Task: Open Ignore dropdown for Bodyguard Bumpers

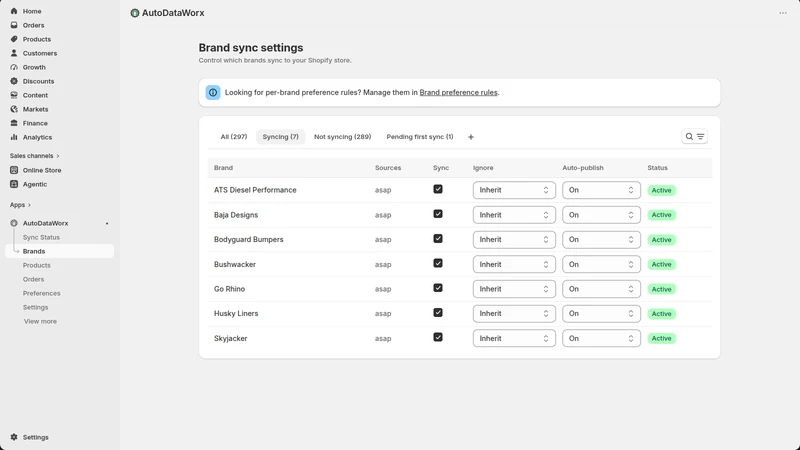Action: [x=514, y=239]
